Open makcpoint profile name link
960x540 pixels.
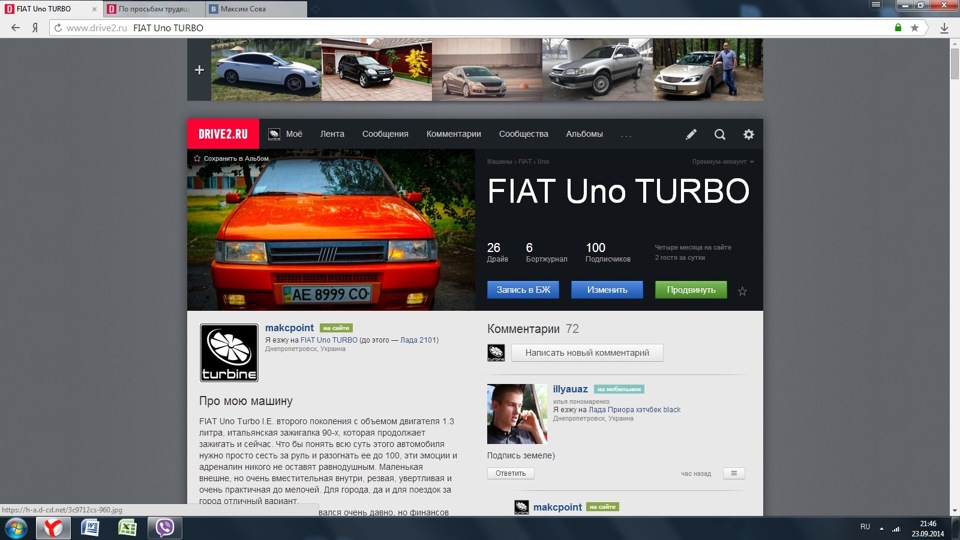pyautogui.click(x=289, y=328)
